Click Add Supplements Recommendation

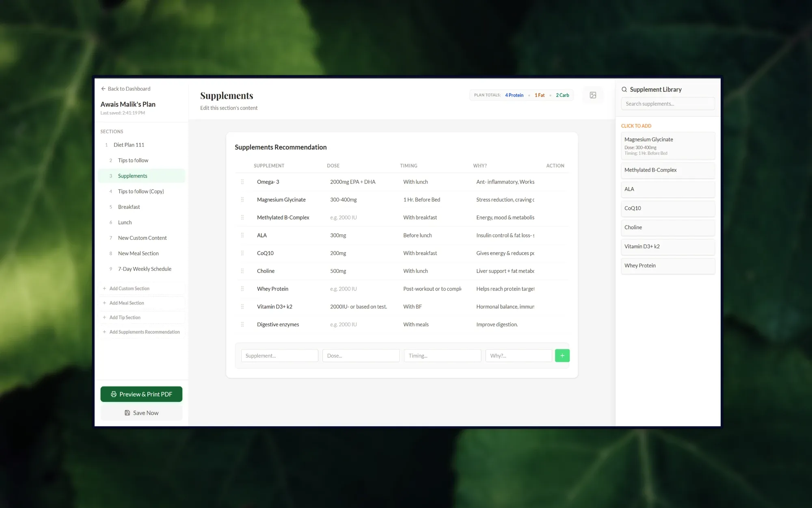pyautogui.click(x=141, y=332)
